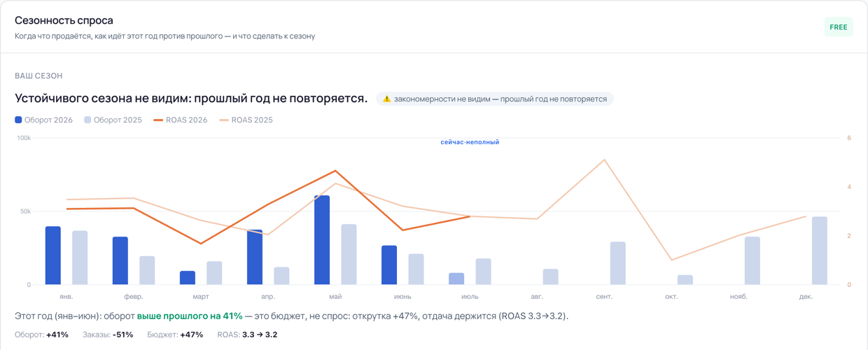Select the 2025 turnover bar for авг.
868x350 pixels.
click(551, 276)
